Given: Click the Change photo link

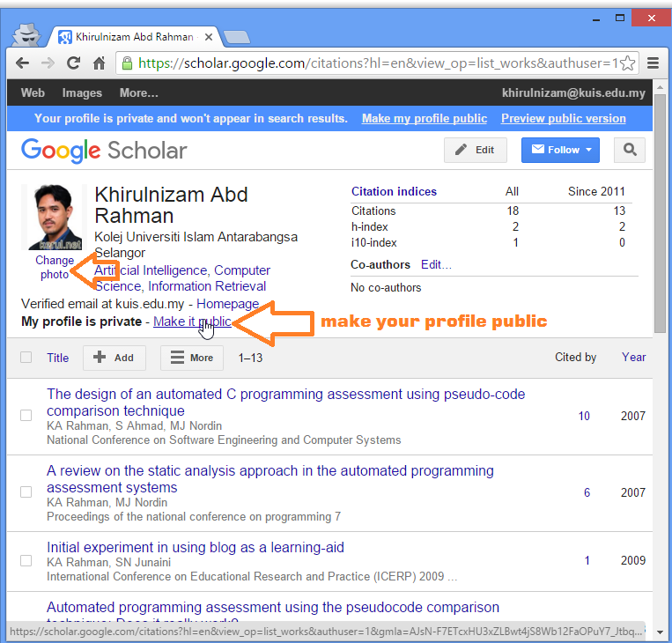Looking at the screenshot, I should pyautogui.click(x=55, y=267).
